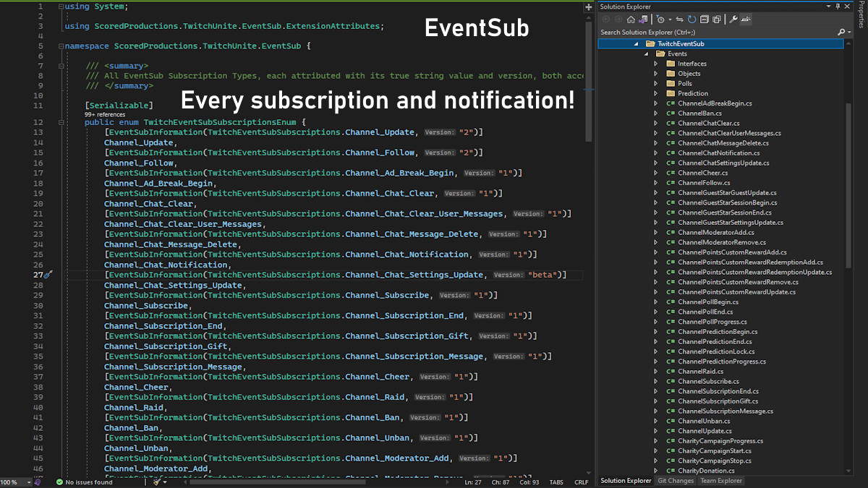Image resolution: width=868 pixels, height=488 pixels.
Task: Click the code cleanup broom icon
Action: click(x=156, y=482)
